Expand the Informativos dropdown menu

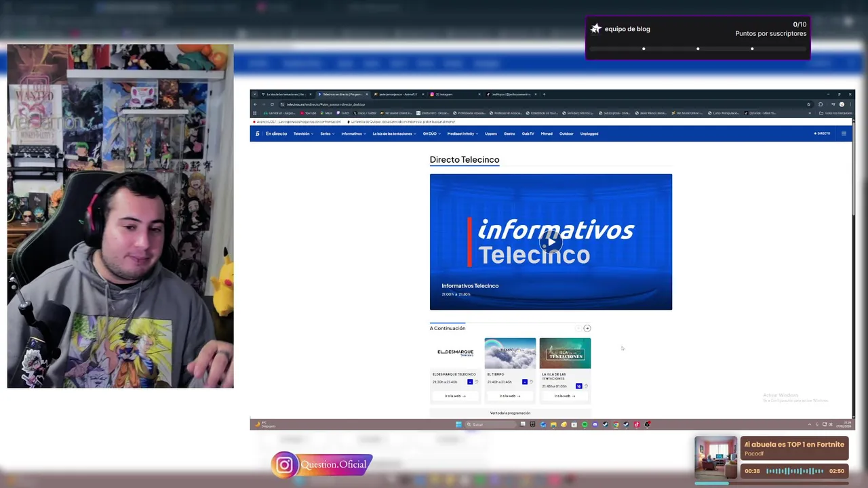pos(353,134)
